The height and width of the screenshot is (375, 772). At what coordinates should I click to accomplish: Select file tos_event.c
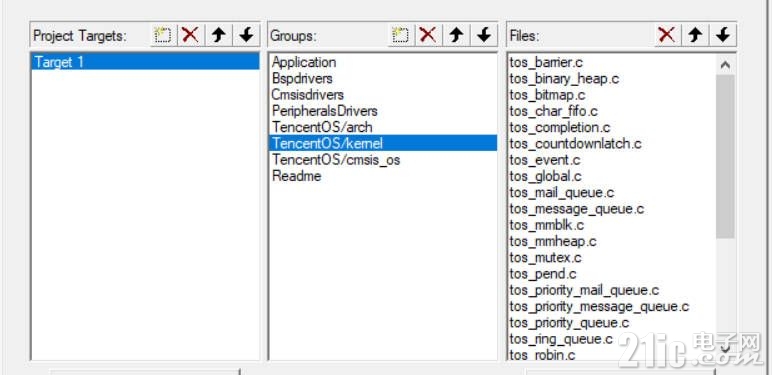545,160
